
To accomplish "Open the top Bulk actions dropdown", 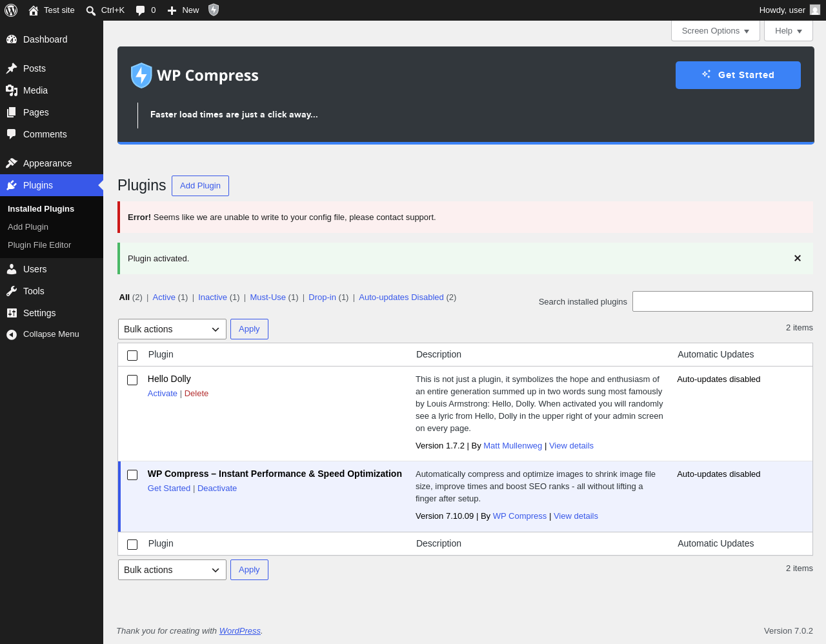I will (x=172, y=329).
